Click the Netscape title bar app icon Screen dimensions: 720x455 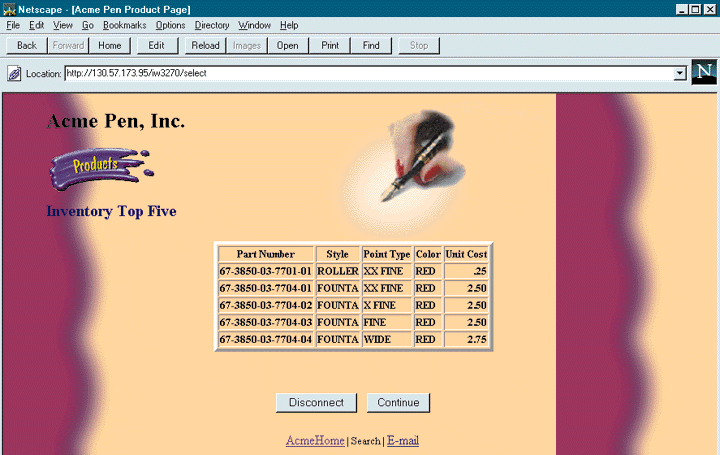tap(9, 9)
